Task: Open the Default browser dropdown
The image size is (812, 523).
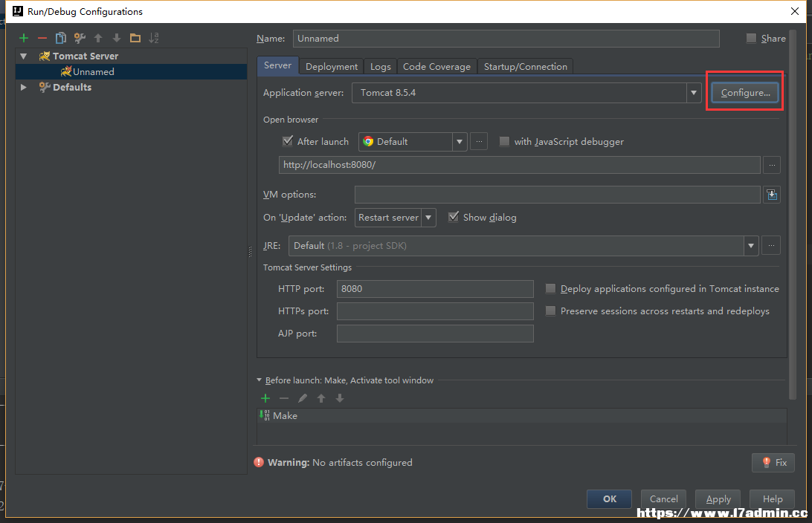Action: pyautogui.click(x=460, y=142)
